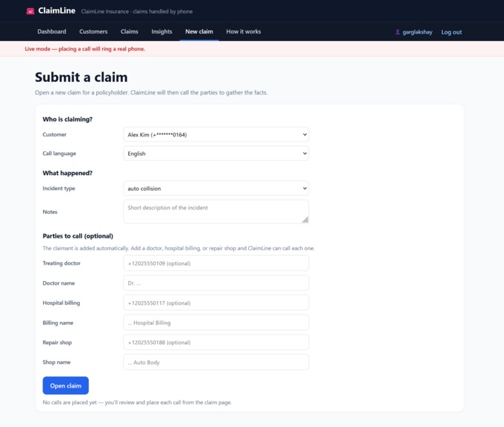Image resolution: width=504 pixels, height=427 pixels.
Task: Click the 'No calls are placed yet' note
Action: click(x=137, y=402)
